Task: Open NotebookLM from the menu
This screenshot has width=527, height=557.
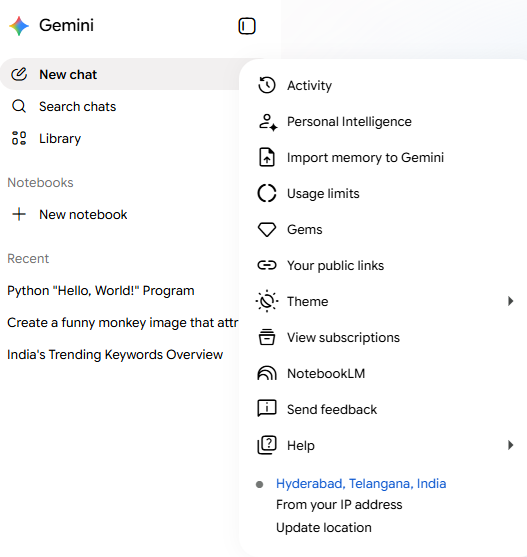Action: tap(383, 373)
